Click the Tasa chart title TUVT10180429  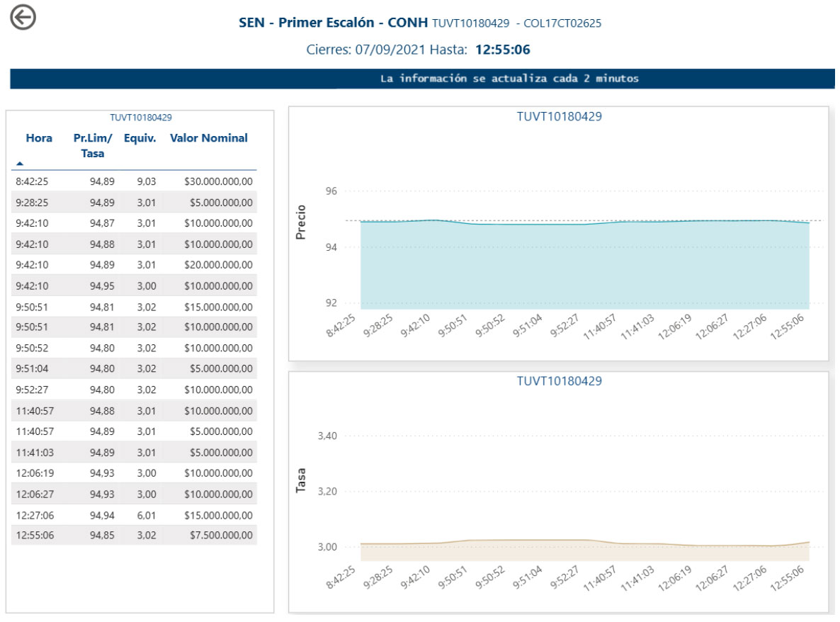click(x=559, y=381)
